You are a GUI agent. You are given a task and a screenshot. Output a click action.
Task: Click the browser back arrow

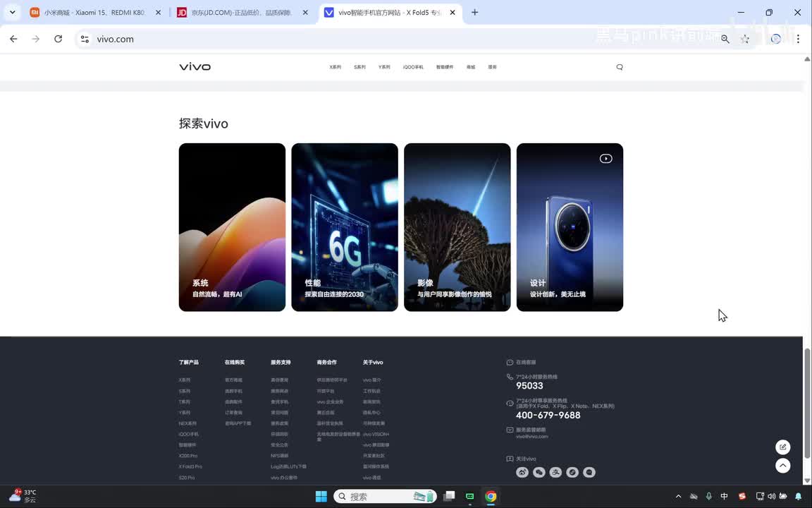tap(13, 39)
